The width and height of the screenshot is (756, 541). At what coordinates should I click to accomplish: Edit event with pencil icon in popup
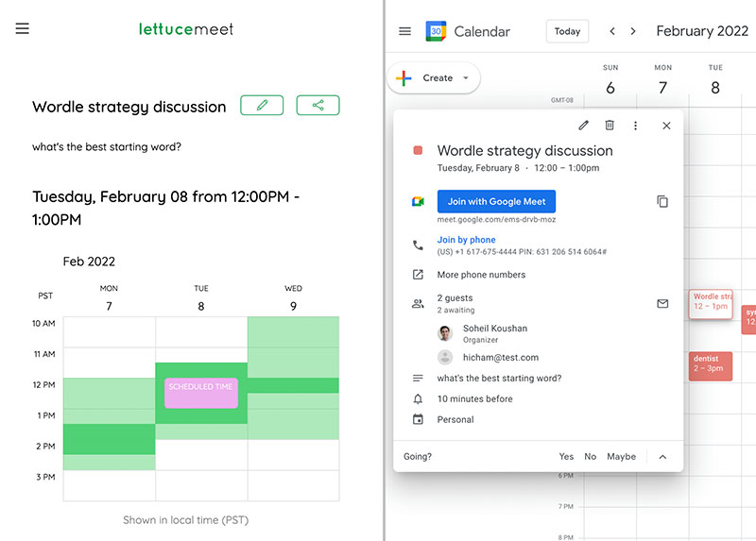[x=583, y=126]
